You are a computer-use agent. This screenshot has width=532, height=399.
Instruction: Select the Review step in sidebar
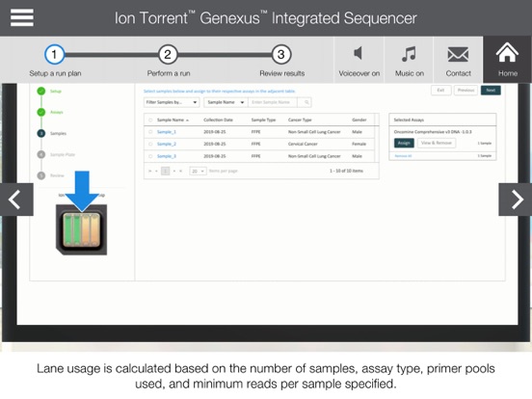click(x=41, y=175)
